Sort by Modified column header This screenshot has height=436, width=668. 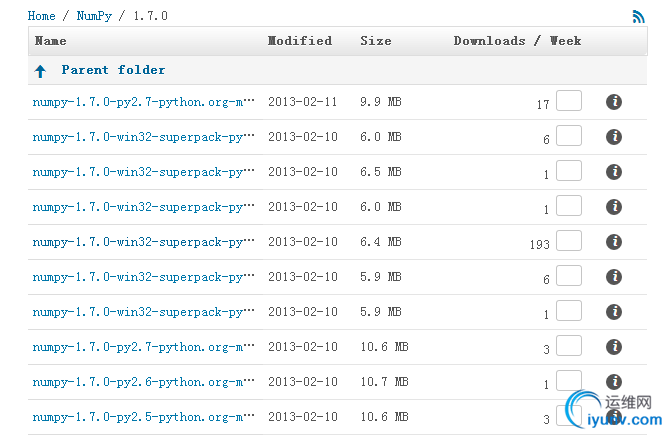point(300,41)
